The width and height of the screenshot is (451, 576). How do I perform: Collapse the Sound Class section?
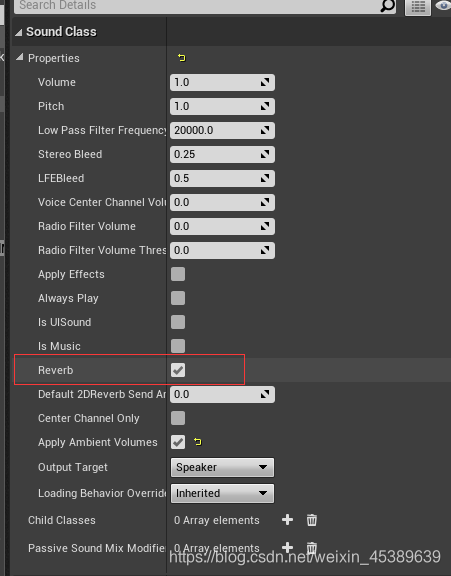[19, 32]
